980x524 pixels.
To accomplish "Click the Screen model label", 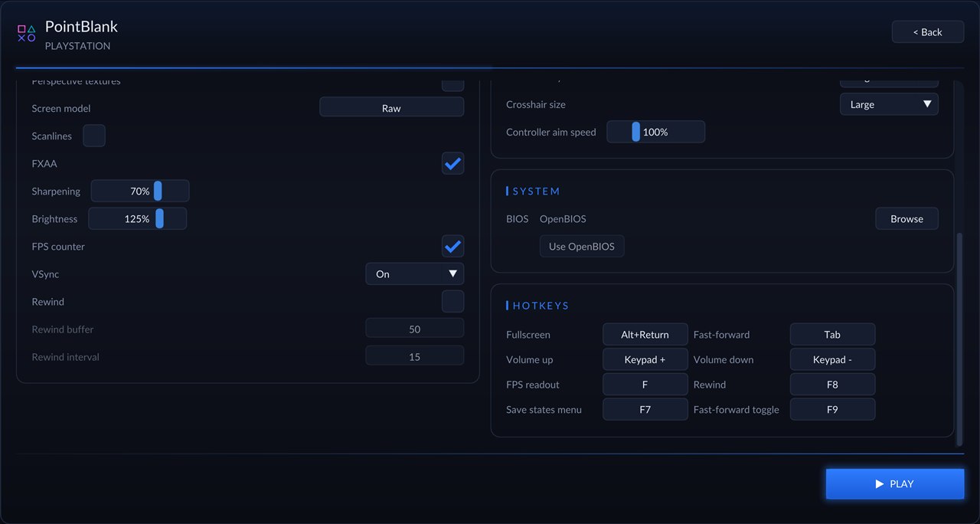I will (61, 108).
